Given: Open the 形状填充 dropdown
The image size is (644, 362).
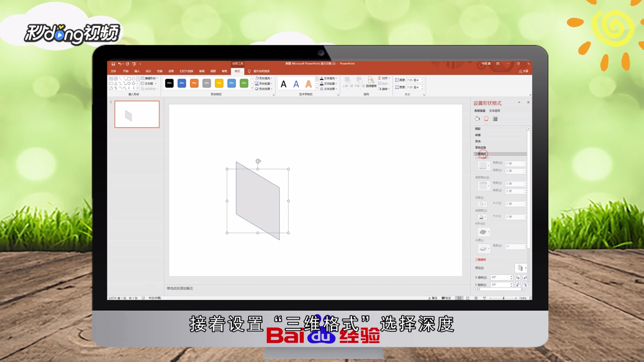Looking at the screenshot, I should (x=264, y=78).
